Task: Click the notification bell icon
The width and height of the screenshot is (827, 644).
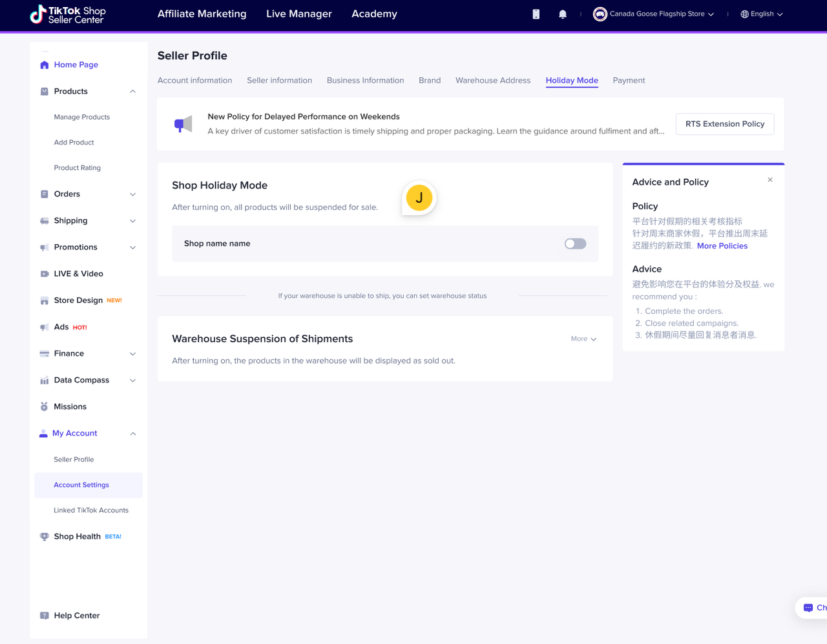Action: click(x=562, y=14)
